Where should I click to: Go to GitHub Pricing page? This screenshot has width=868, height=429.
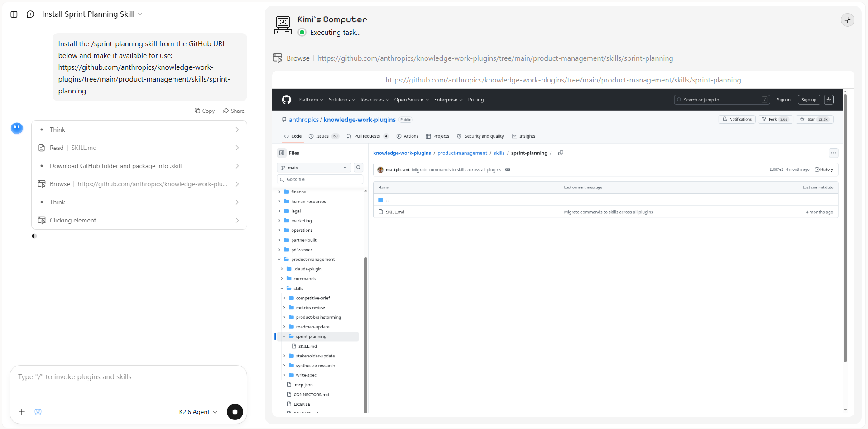[476, 100]
